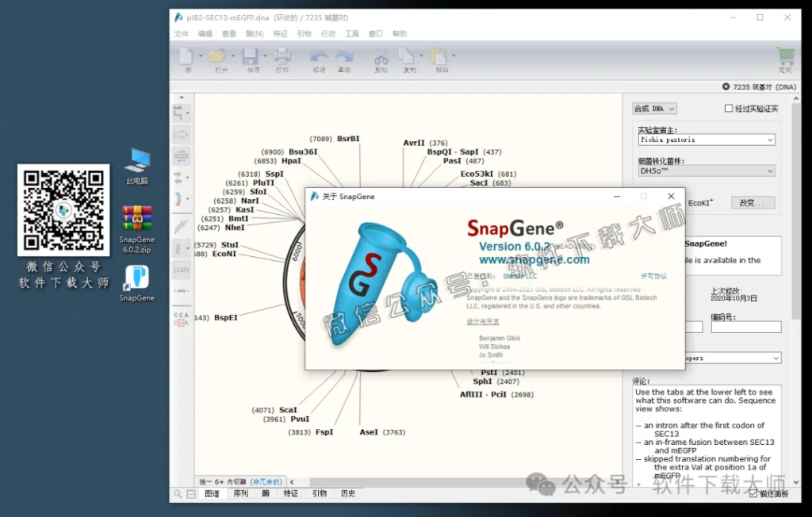Open the (123) numbering tool in sidebar
812x517 pixels.
(x=181, y=268)
